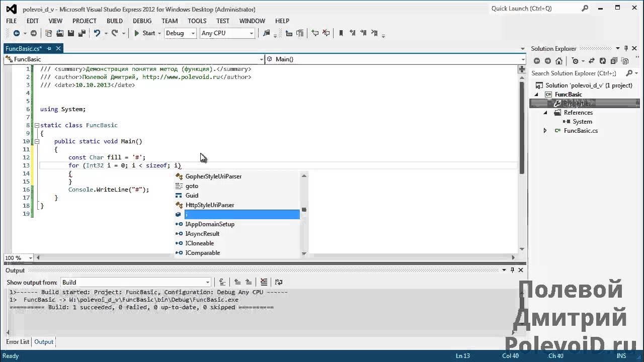Select System under References
Viewport: 644px width, 362px height.
582,122
